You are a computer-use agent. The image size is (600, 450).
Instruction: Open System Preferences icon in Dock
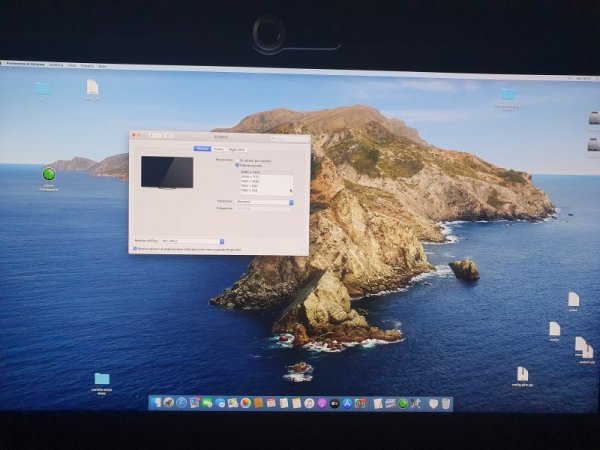pos(360,403)
